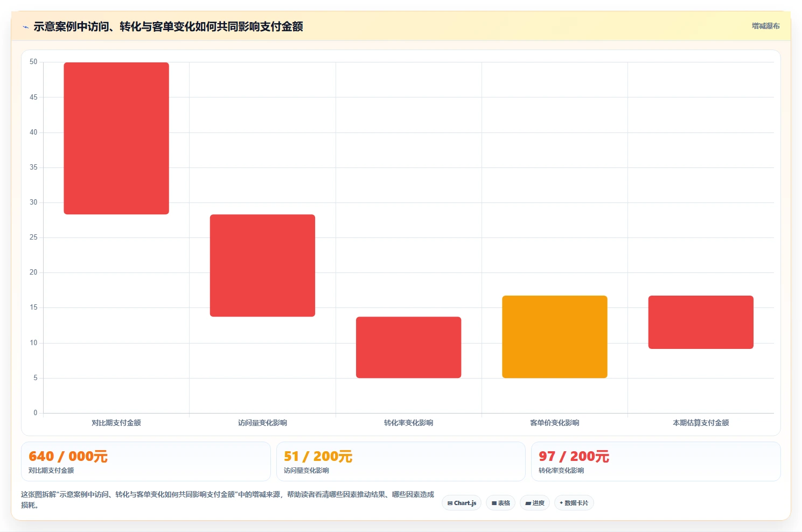Image resolution: width=802 pixels, height=532 pixels.
Task: Click the 表格 tag chip
Action: [x=500, y=503]
